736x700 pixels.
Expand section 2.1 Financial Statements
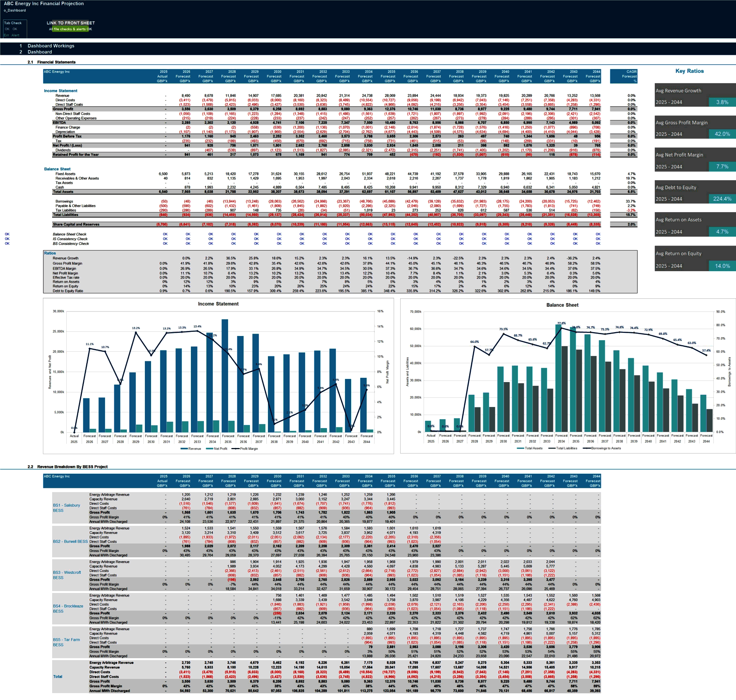point(53,62)
